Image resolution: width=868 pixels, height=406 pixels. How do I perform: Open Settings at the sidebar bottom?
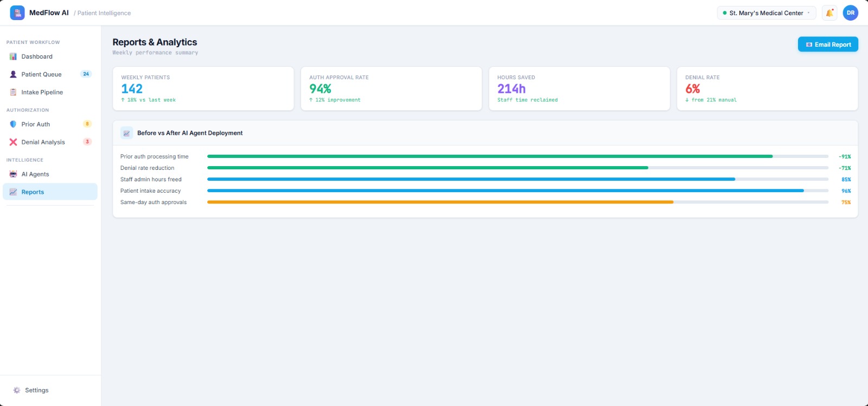(50, 390)
